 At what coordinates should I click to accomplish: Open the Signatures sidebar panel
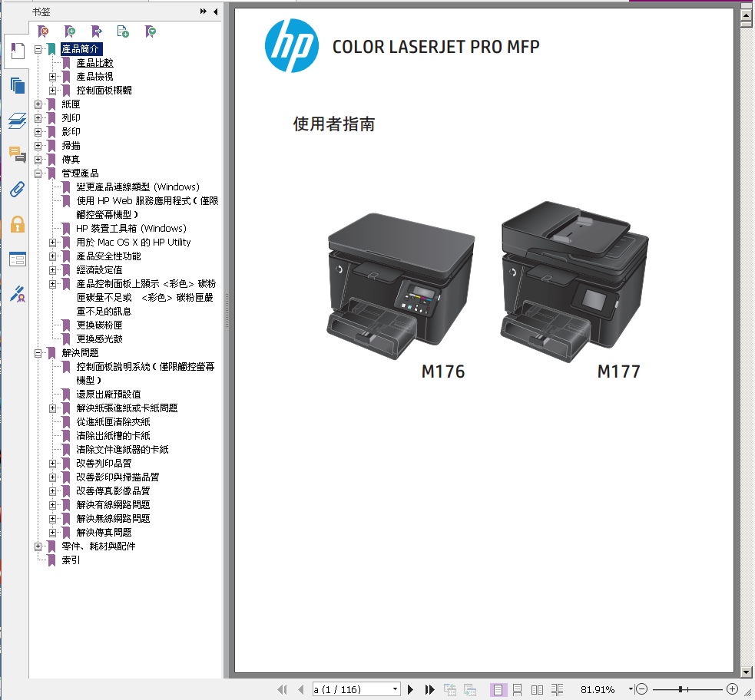(18, 294)
